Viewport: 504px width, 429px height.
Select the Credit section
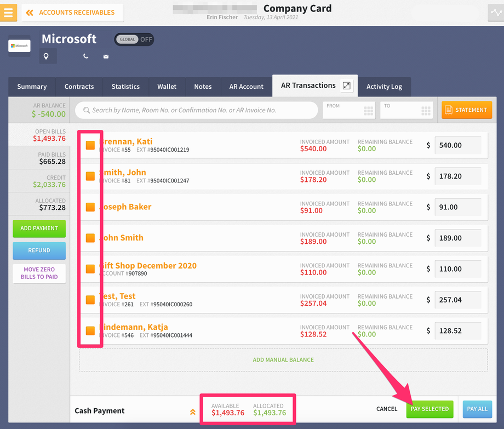pos(39,181)
